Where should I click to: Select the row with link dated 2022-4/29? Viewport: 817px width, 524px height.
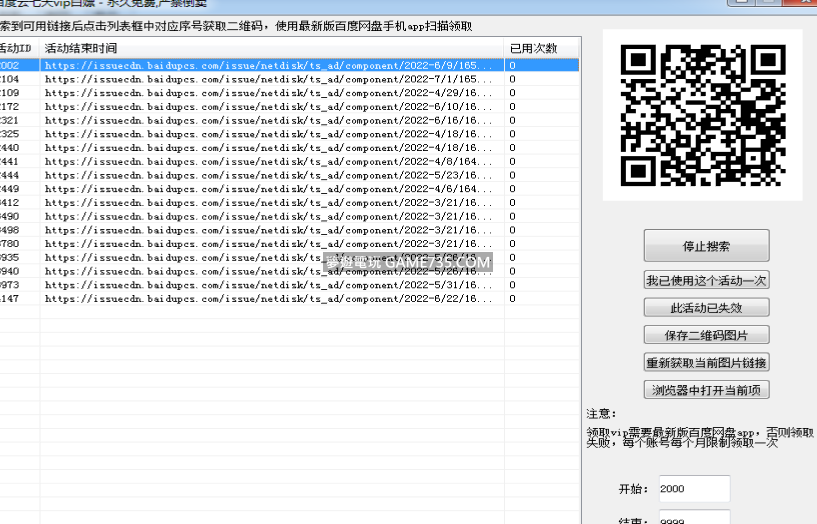(x=268, y=92)
